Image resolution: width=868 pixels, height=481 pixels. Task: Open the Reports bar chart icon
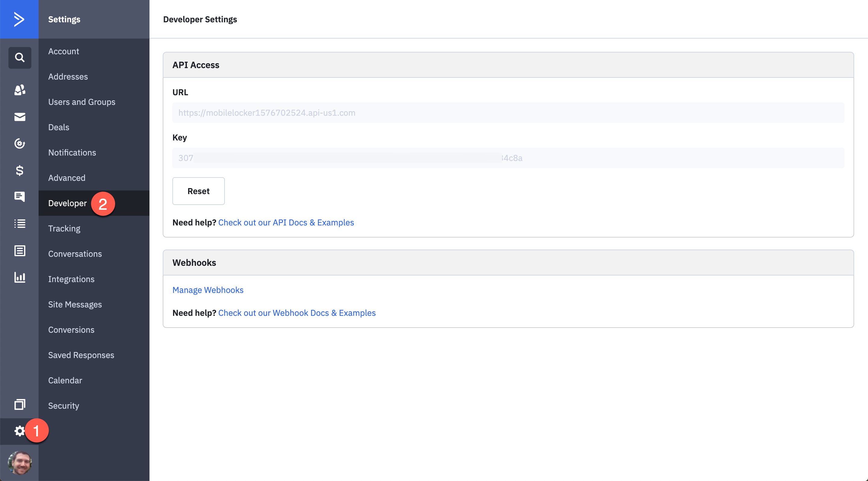tap(20, 277)
